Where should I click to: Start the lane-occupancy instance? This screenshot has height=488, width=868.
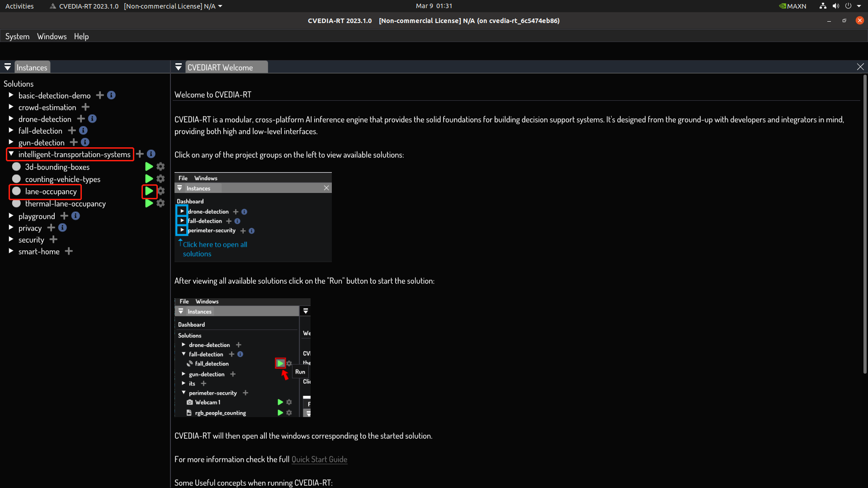149,191
